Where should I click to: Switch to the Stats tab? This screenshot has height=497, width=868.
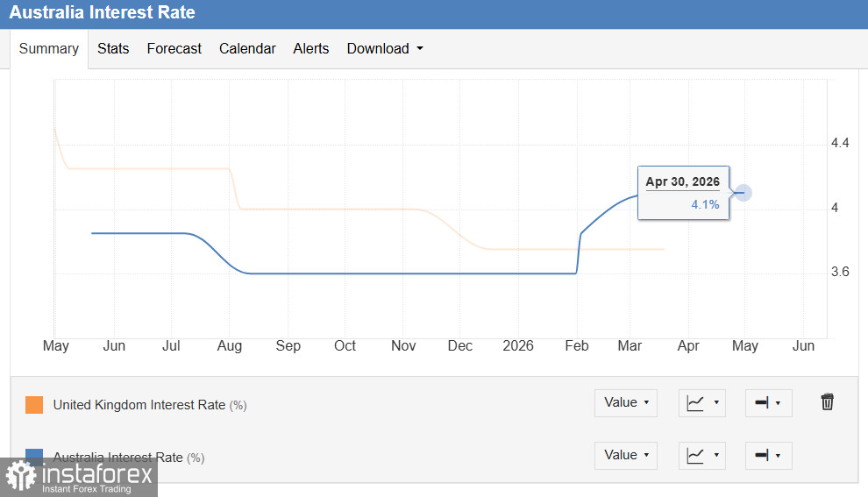coord(113,49)
